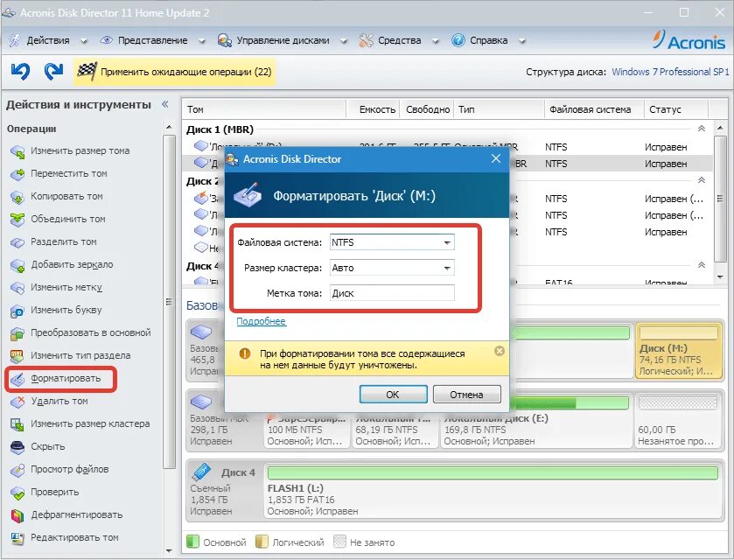This screenshot has width=734, height=560.
Task: Click the format icon in Operations
Action: 17,379
